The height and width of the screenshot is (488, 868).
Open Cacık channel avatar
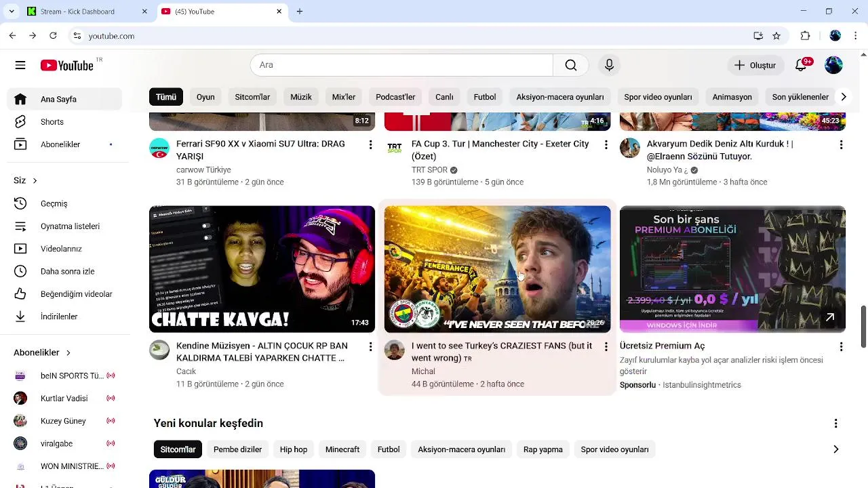coord(159,350)
